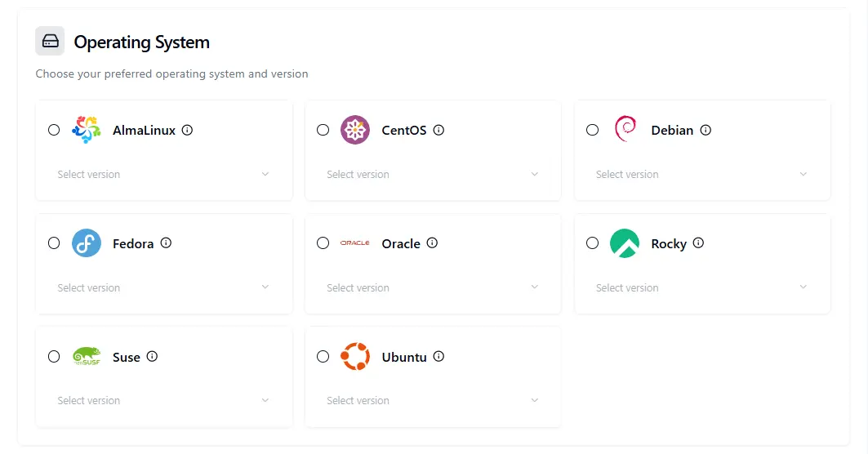Click the Suse name label

coord(127,357)
